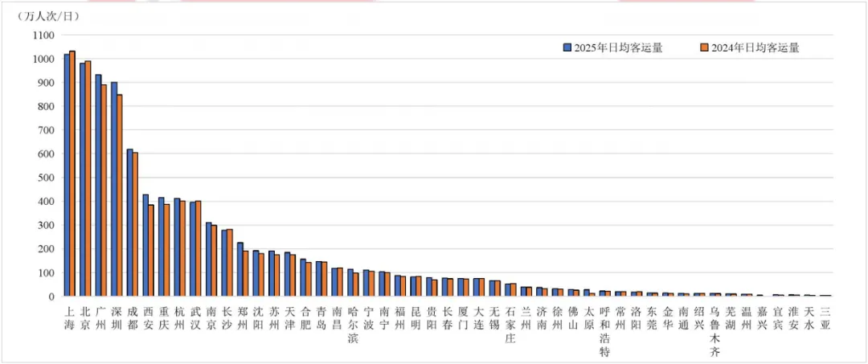Click the blue 2025 legend color square
868x364 pixels.
[567, 49]
